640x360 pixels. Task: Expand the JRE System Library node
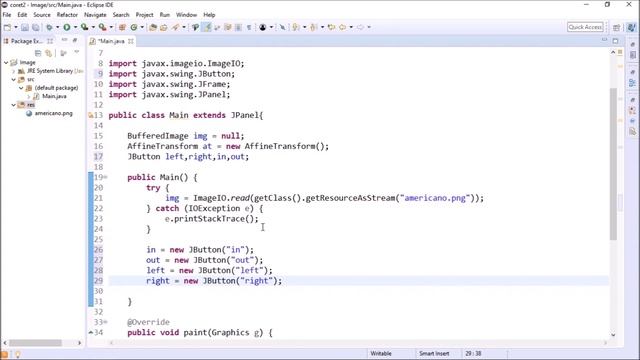point(13,71)
